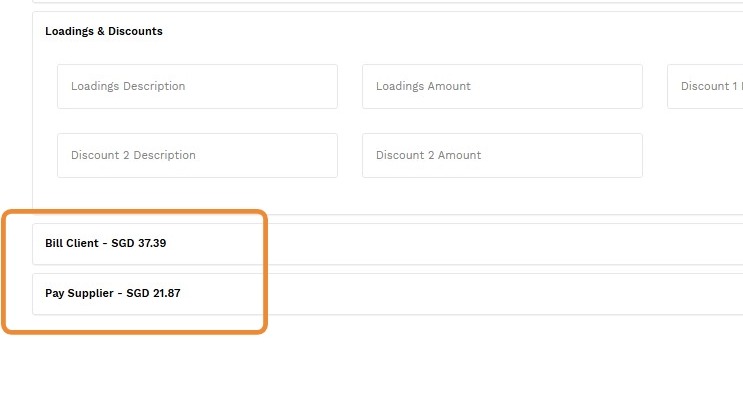The image size is (743, 416).
Task: Expand the Bill Client - SGD 37.39 panel
Action: point(106,244)
